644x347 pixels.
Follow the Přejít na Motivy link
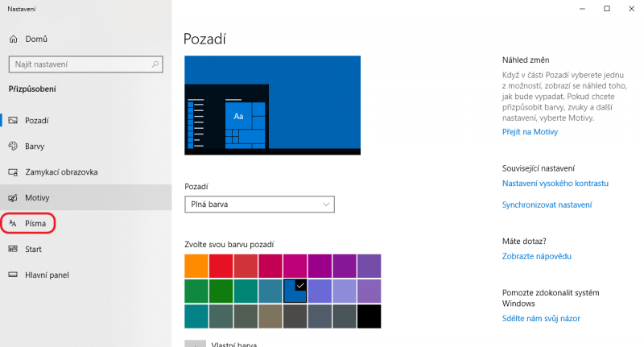click(x=528, y=132)
